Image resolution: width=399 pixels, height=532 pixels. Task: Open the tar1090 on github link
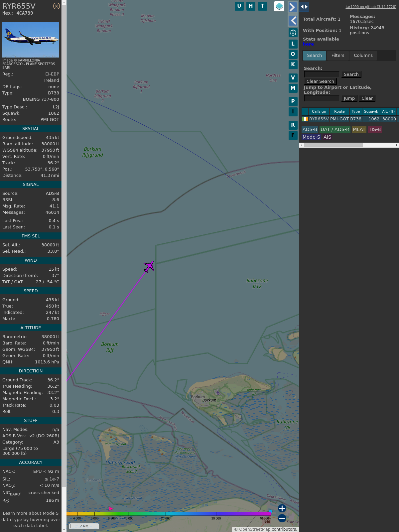pos(371,7)
